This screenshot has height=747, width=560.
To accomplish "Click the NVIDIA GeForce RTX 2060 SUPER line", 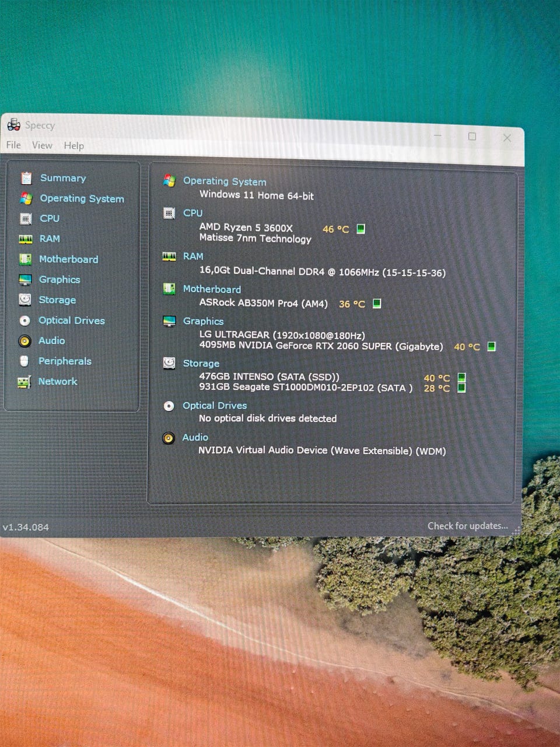I will (x=321, y=346).
